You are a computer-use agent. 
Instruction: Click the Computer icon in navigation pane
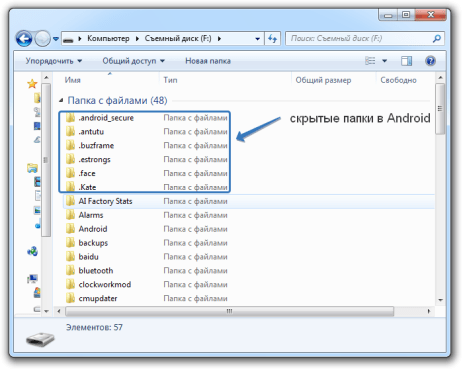tap(33, 279)
